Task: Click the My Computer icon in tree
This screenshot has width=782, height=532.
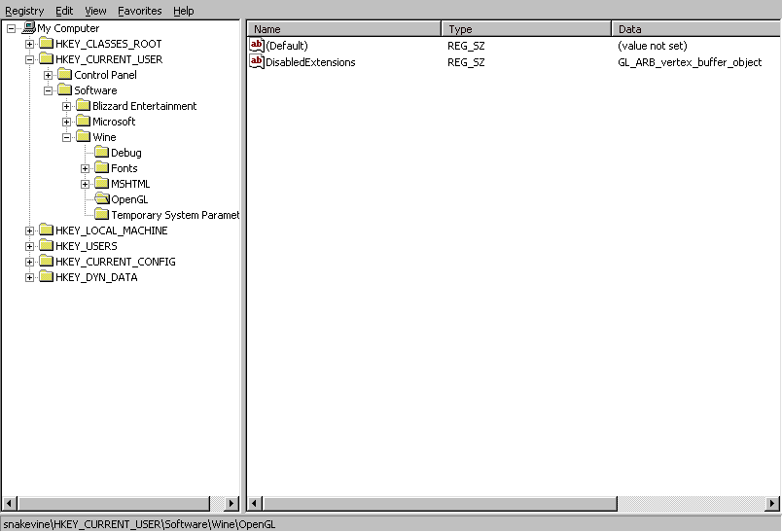Action: [x=28, y=28]
